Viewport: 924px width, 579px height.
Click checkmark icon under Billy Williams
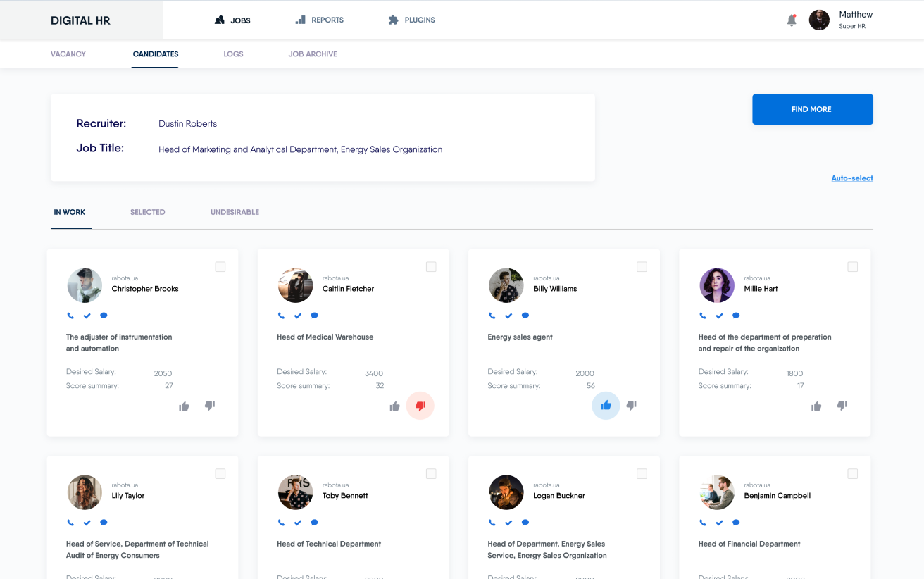tap(508, 316)
